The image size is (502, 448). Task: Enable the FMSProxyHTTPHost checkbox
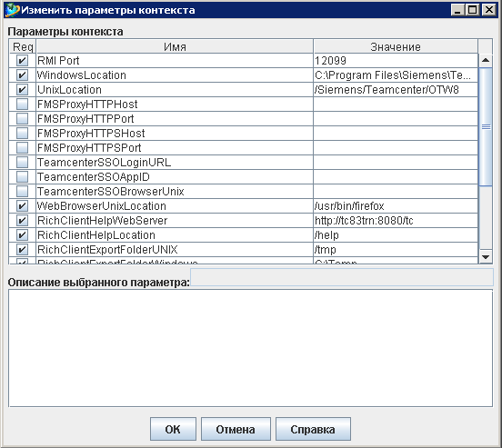pos(22,104)
